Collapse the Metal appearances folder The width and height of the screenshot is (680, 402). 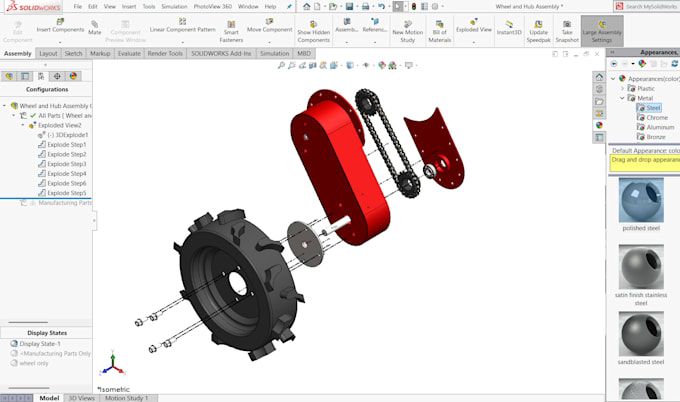pos(622,98)
